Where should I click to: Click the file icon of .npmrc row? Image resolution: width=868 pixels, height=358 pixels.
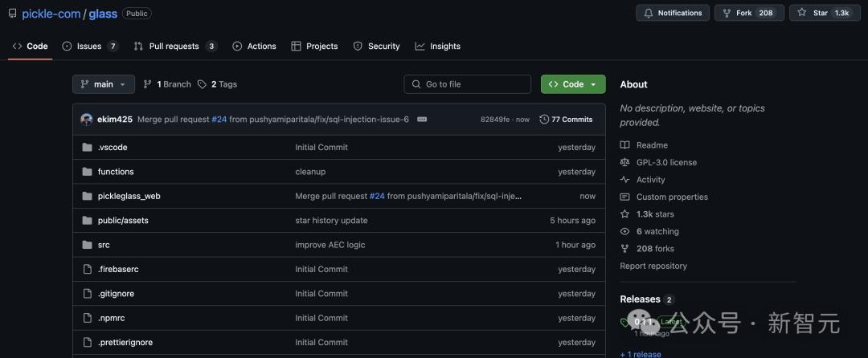[x=87, y=318]
